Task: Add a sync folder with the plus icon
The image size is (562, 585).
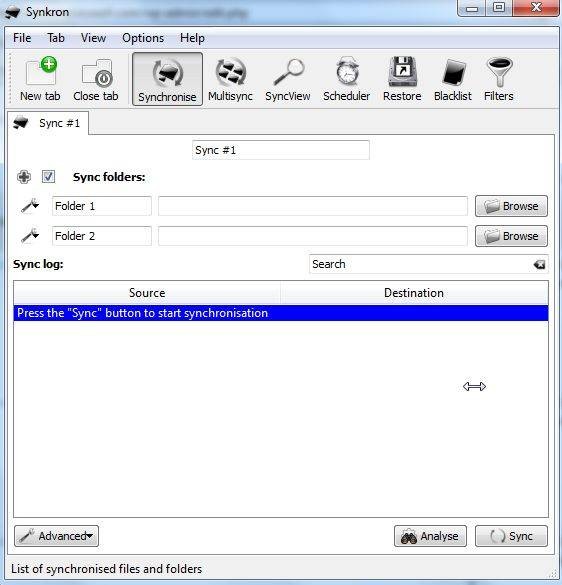Action: [x=24, y=177]
